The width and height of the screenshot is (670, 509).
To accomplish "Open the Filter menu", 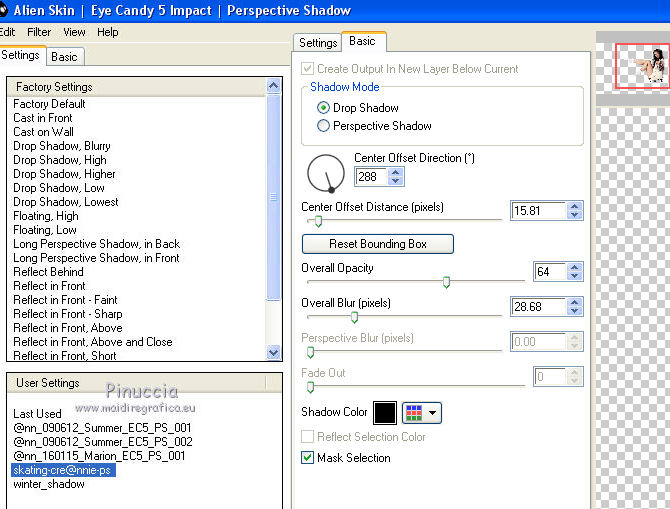I will [39, 32].
